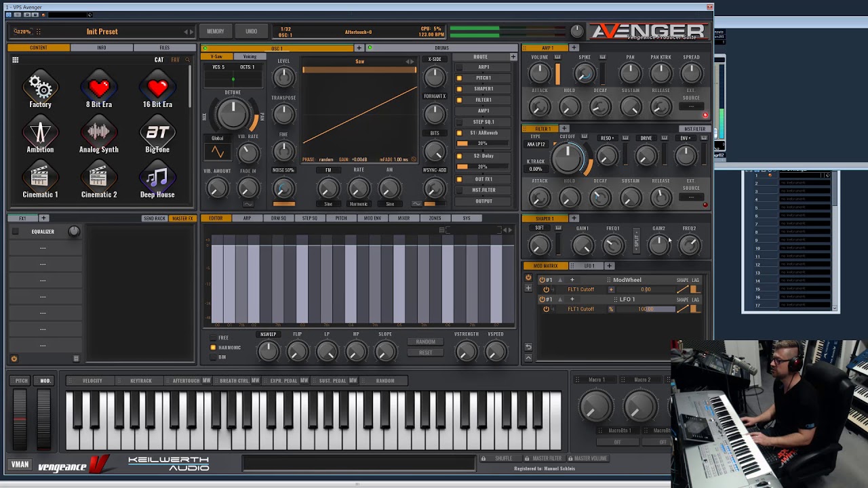This screenshot has width=868, height=488.
Task: Toggle the ARP1 route checkbox
Action: tap(459, 67)
